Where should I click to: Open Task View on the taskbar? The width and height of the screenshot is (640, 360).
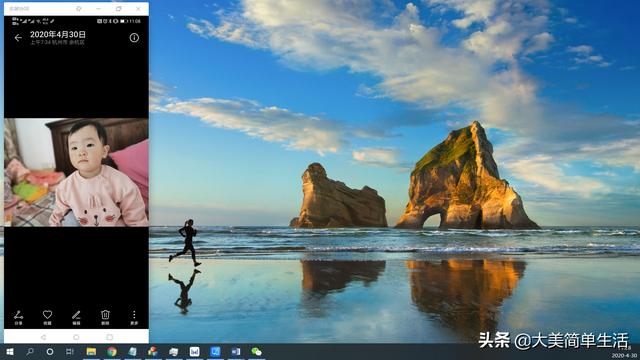(x=70, y=351)
